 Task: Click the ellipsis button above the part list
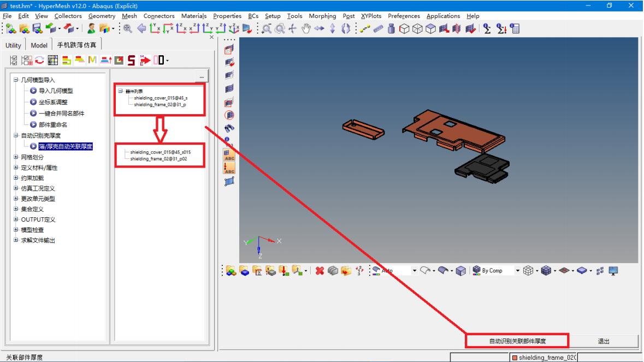[x=202, y=77]
